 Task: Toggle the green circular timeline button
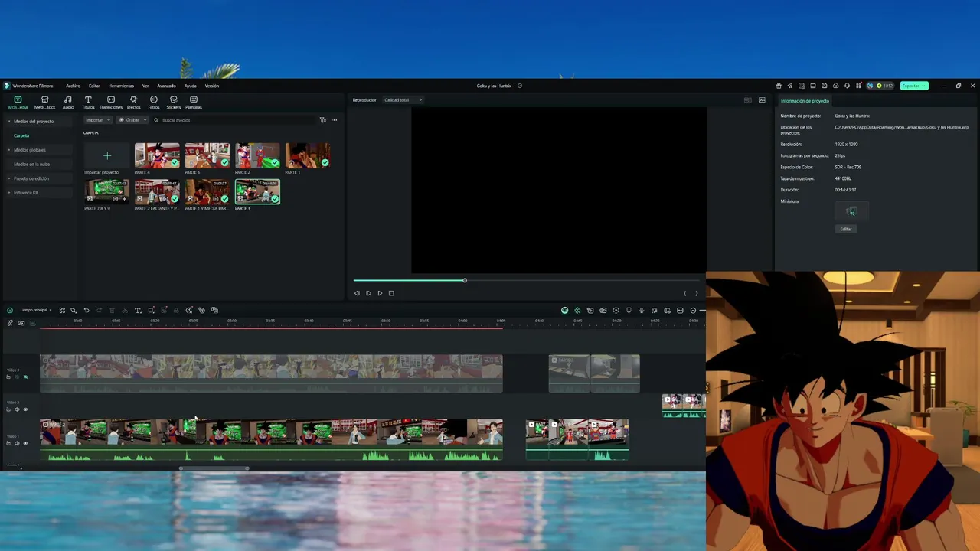565,310
